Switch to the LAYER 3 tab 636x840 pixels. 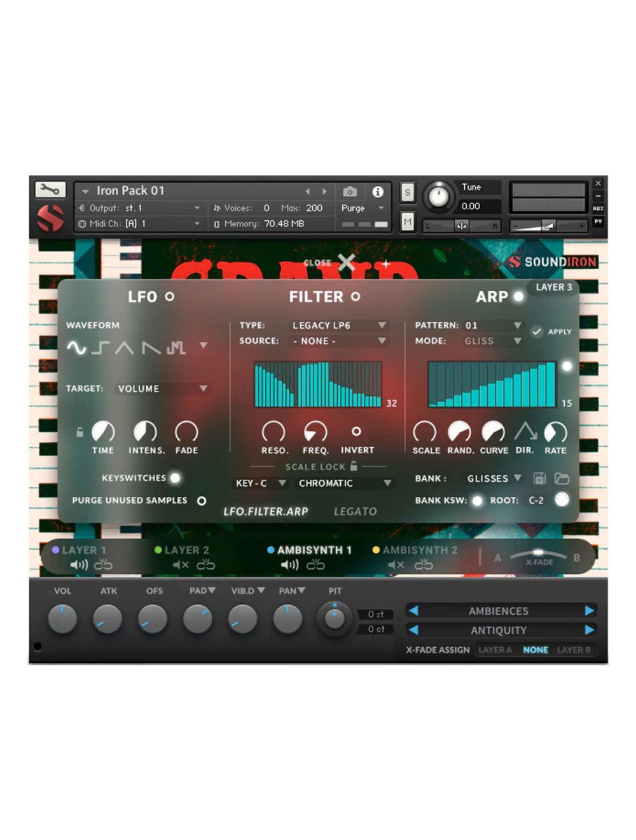tap(553, 288)
